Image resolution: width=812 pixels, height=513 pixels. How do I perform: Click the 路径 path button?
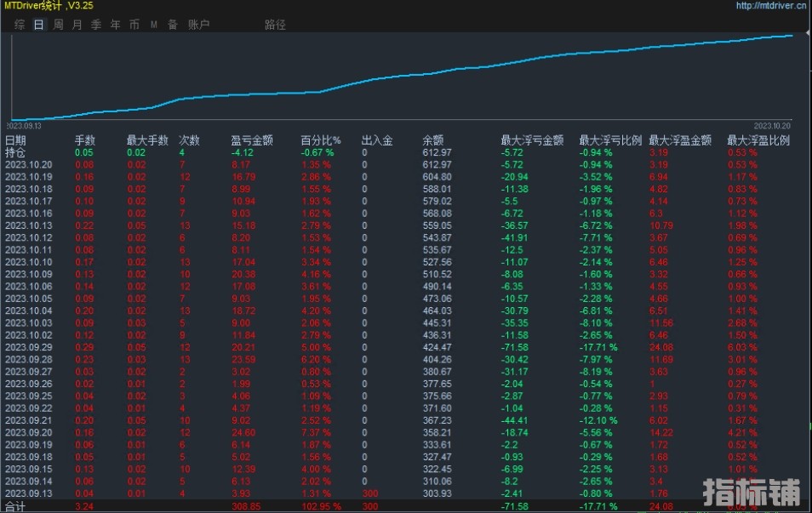point(275,25)
